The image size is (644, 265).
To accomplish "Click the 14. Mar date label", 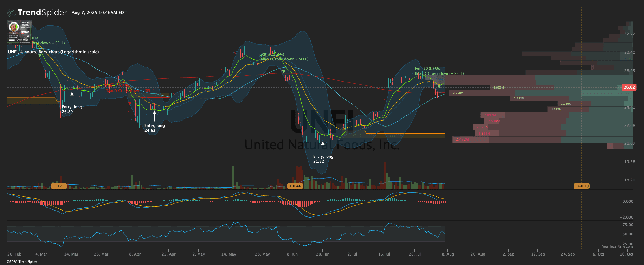I will tap(71, 254).
